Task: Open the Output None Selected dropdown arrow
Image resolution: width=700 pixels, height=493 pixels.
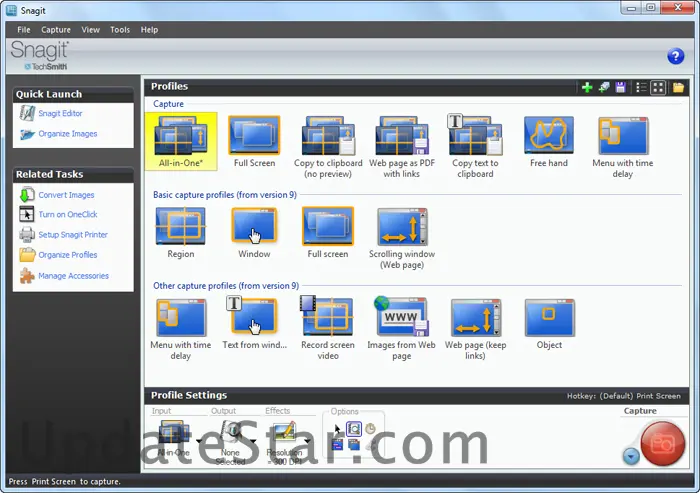Action: (253, 441)
